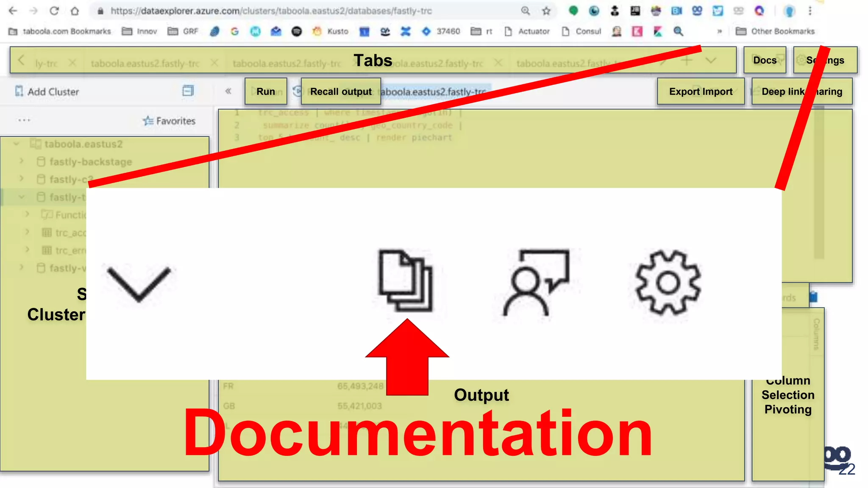Click the collapse-all icon next to Add Cluster

[188, 91]
